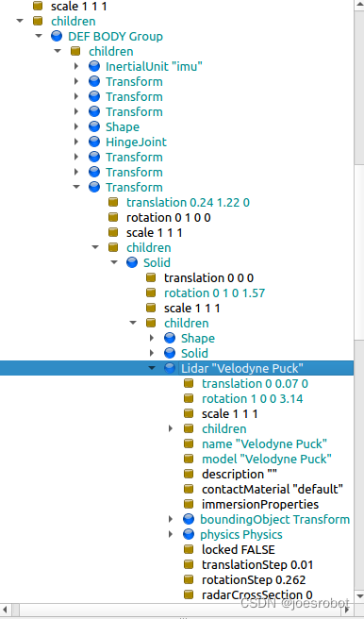Click the InertialUnit "imu" node sphere icon
364x619 pixels.
94,66
